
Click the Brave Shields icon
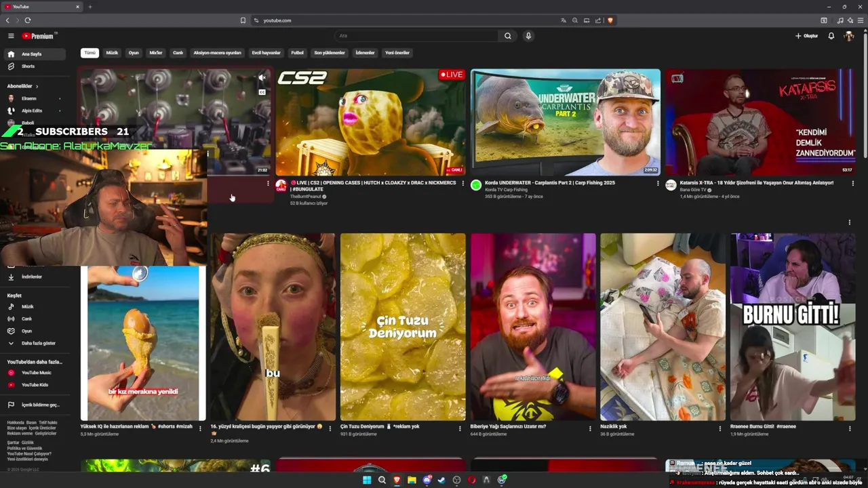(610, 20)
